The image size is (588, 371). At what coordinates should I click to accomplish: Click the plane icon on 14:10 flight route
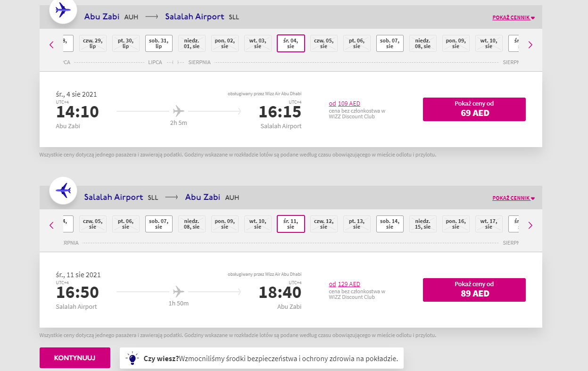click(178, 111)
